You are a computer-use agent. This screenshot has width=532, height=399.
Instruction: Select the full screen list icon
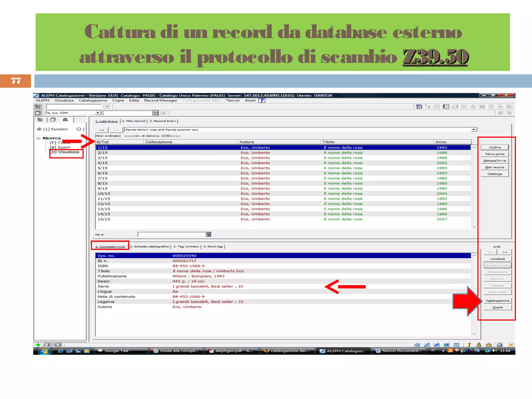446,107
